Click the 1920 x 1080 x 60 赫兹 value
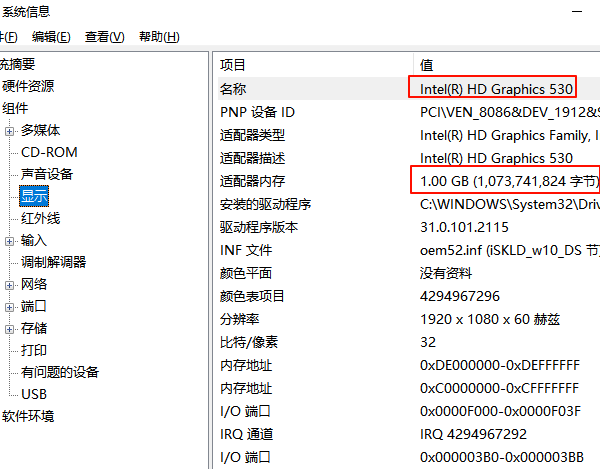Screen dimensions: 600x469 [490, 319]
